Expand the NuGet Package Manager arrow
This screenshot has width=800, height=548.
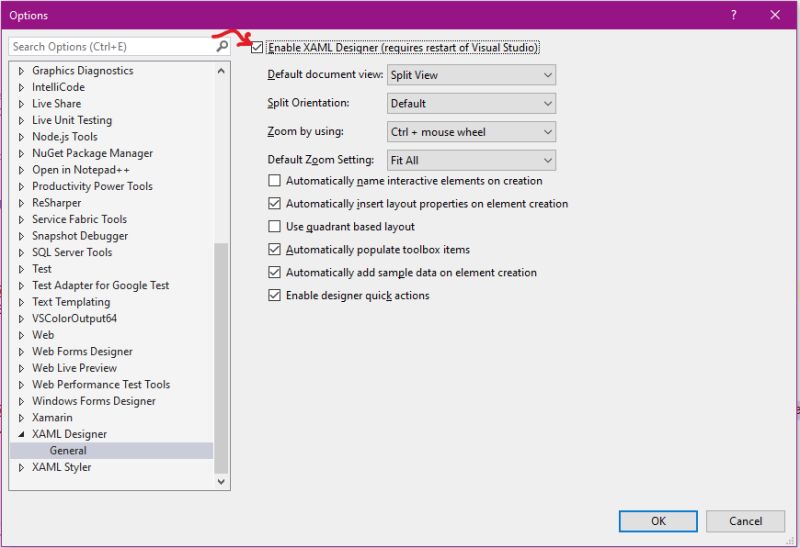tap(21, 154)
